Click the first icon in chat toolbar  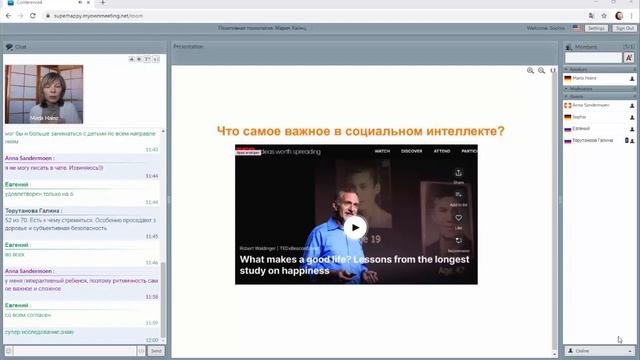[131, 59]
